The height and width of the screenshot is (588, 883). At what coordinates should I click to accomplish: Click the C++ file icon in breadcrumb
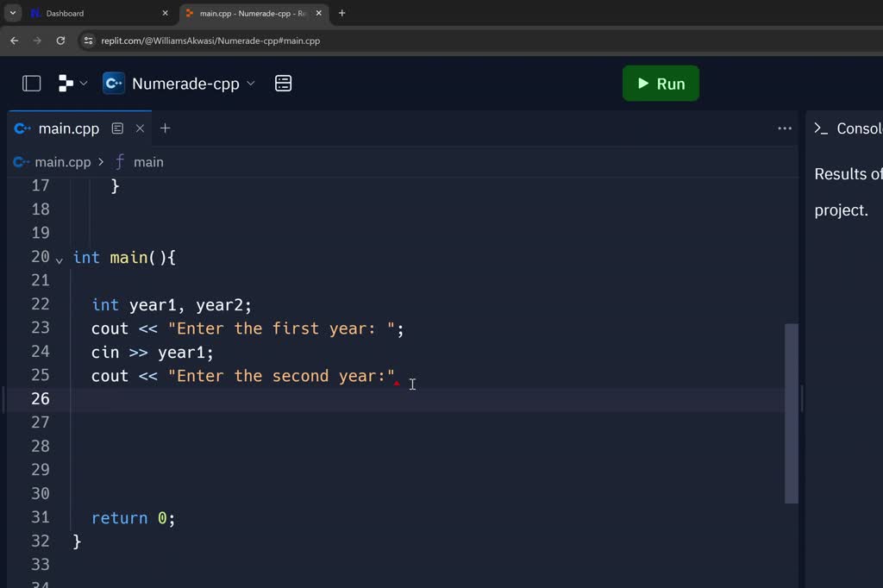pos(22,162)
